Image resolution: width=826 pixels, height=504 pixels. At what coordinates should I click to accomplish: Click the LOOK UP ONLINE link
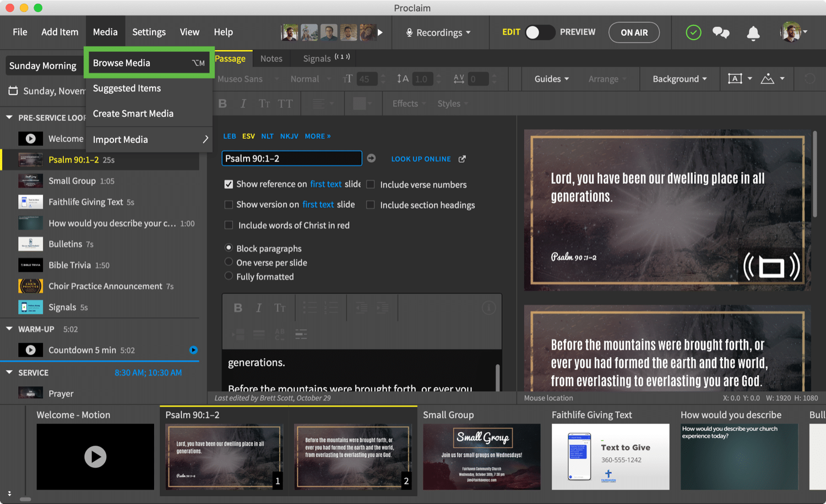coord(421,159)
